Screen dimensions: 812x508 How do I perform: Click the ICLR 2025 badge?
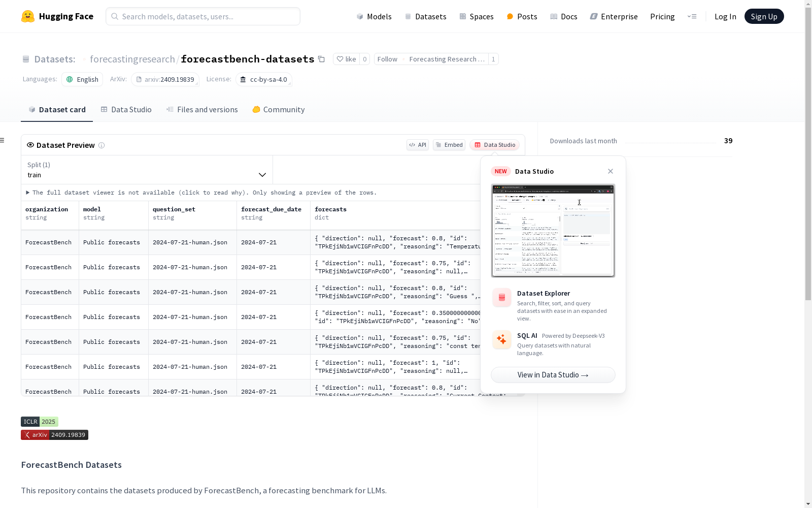tap(40, 422)
